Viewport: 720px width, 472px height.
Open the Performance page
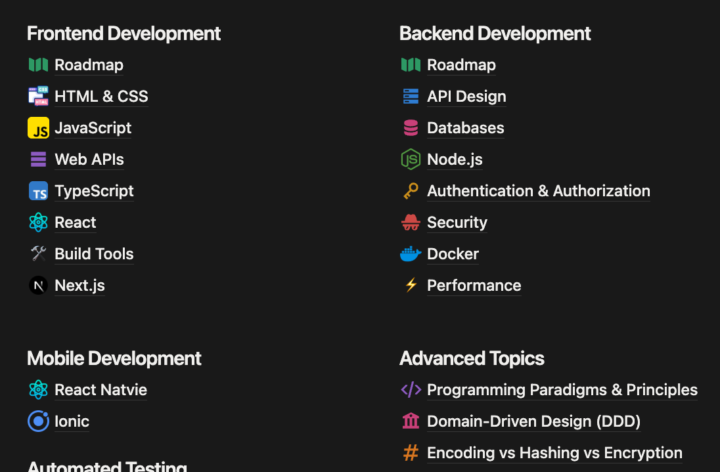click(x=474, y=286)
